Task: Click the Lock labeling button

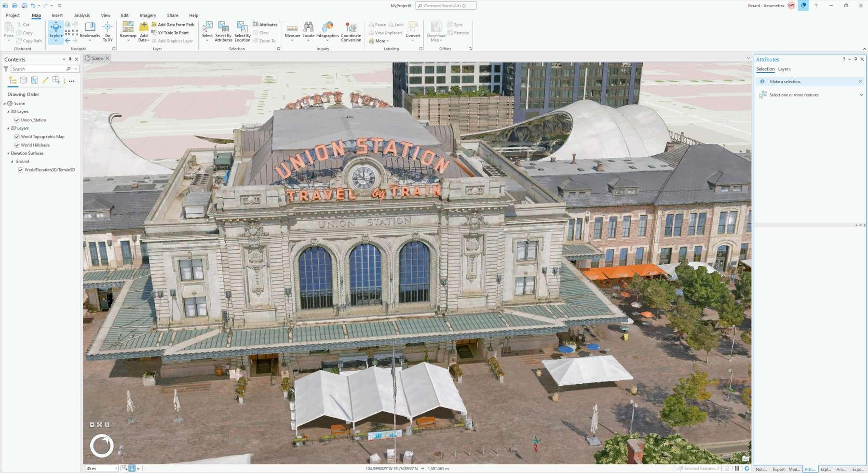Action: point(396,25)
